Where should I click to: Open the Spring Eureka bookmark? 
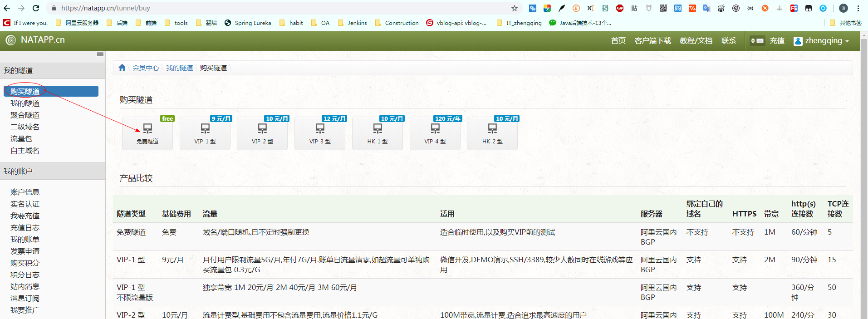pyautogui.click(x=248, y=23)
